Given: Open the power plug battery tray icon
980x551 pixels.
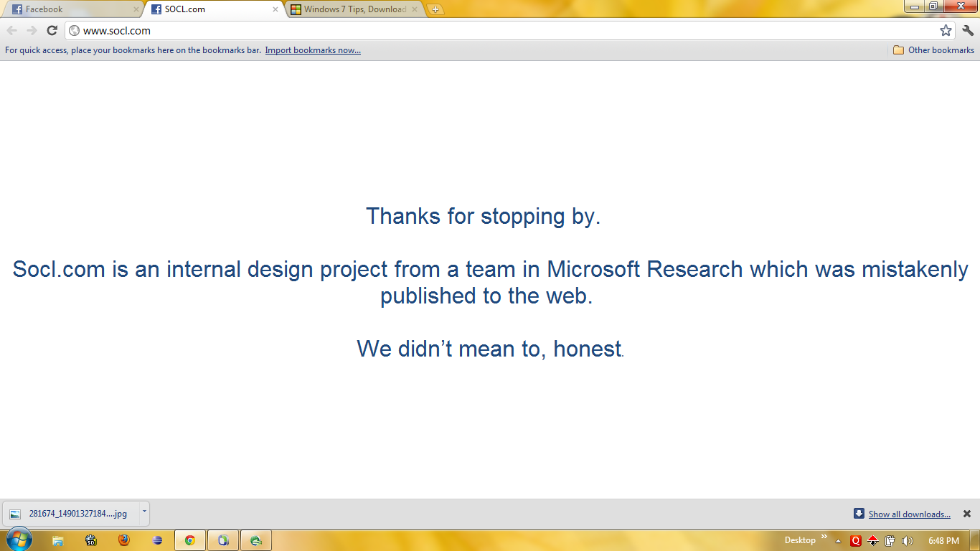Looking at the screenshot, I should click(890, 541).
